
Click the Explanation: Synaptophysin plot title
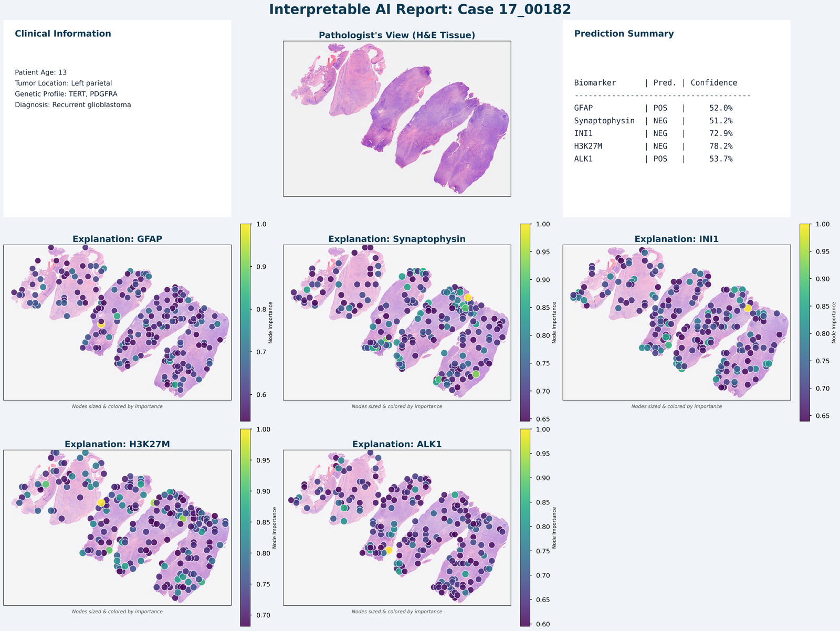click(397, 239)
